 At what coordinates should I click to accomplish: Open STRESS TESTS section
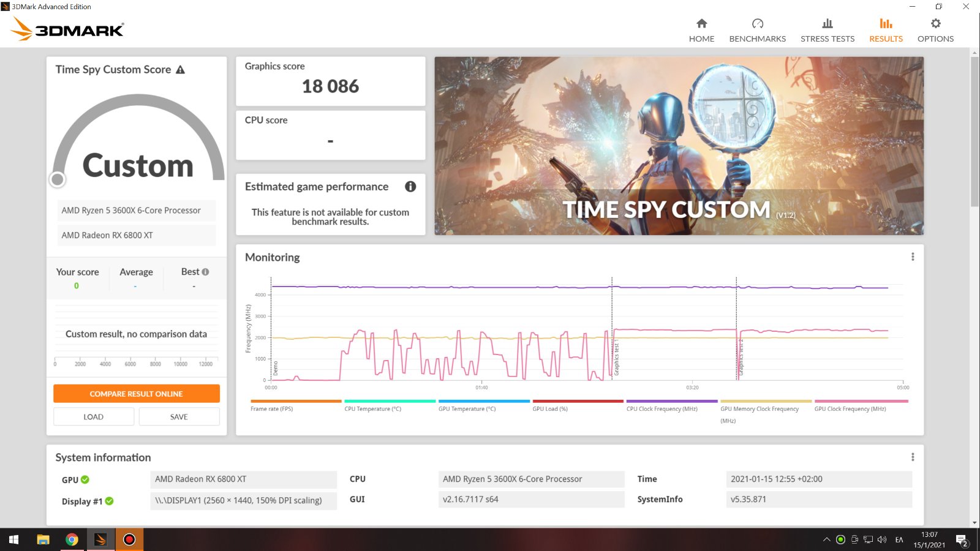tap(827, 31)
